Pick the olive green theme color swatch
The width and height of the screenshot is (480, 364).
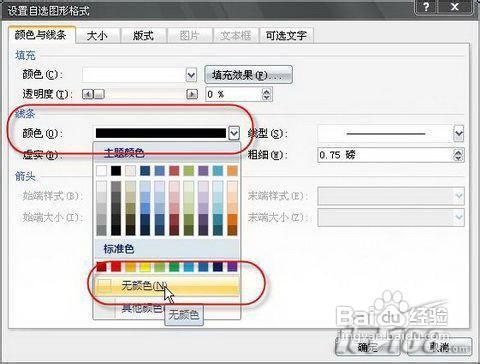[x=189, y=171]
